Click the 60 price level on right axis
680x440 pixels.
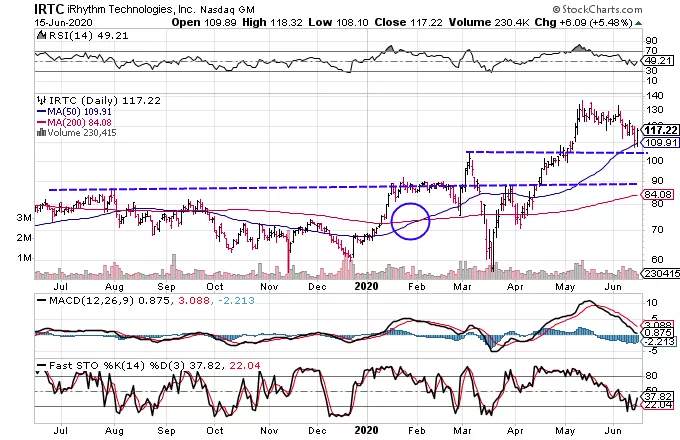tap(657, 259)
